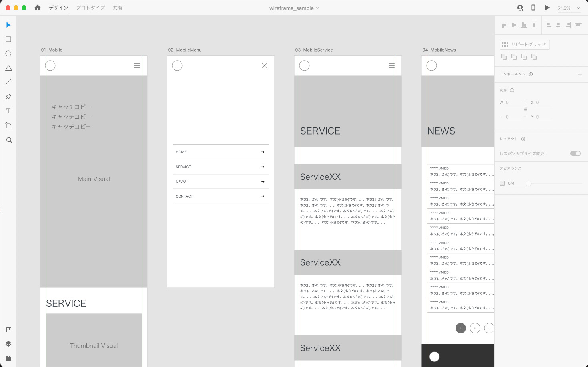Open the Layers panel icon
The height and width of the screenshot is (367, 588).
coord(8,344)
